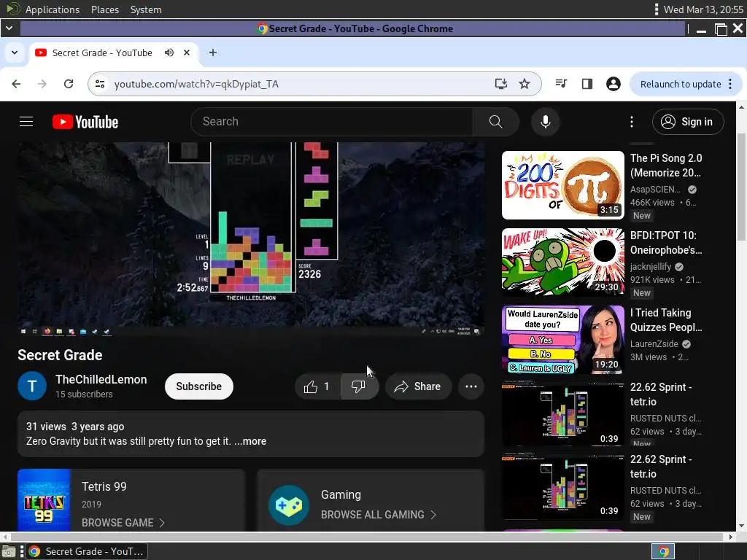
Task: Open Chrome three-dot menu
Action: tap(730, 85)
